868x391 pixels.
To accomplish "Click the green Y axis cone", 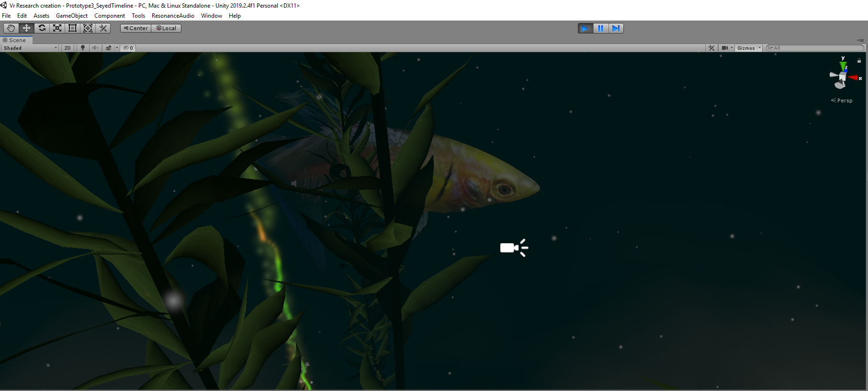I will click(843, 66).
